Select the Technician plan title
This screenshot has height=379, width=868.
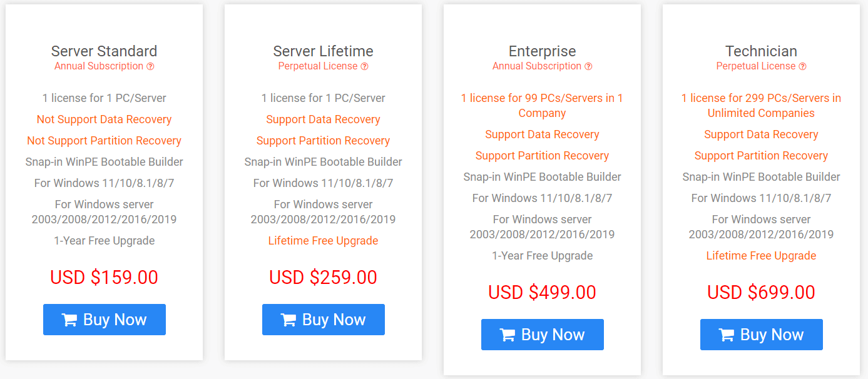point(761,51)
